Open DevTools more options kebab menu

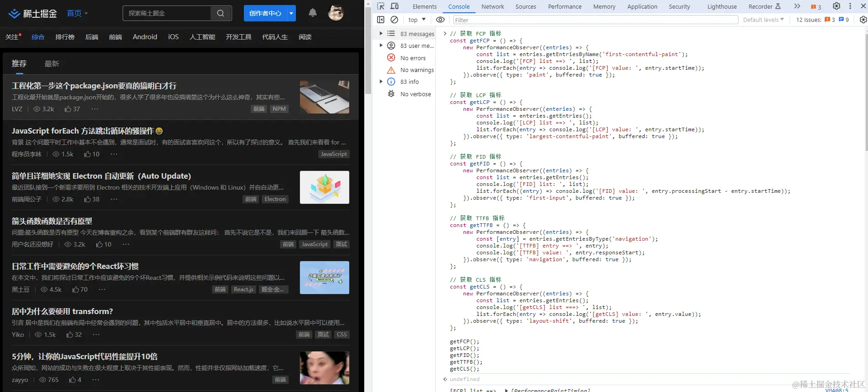click(850, 6)
